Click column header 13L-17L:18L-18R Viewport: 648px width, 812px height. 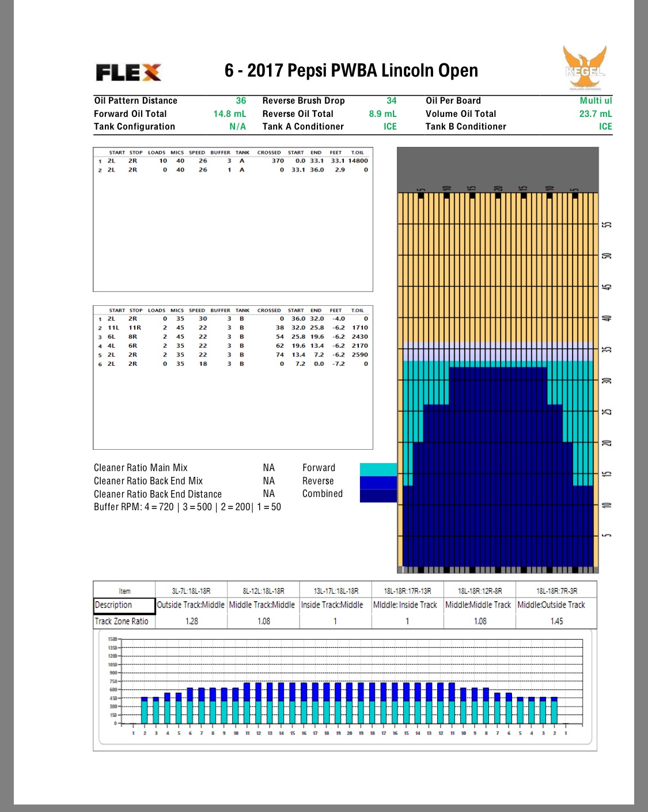coord(336,591)
